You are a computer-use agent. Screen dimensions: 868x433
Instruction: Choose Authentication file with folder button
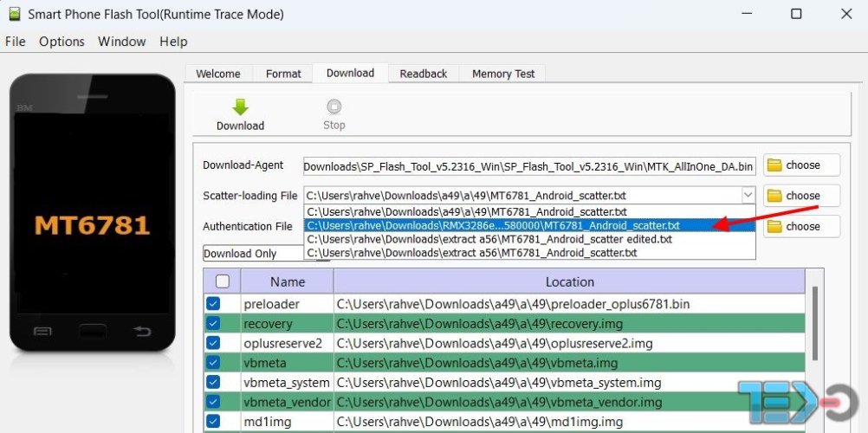[x=801, y=227]
